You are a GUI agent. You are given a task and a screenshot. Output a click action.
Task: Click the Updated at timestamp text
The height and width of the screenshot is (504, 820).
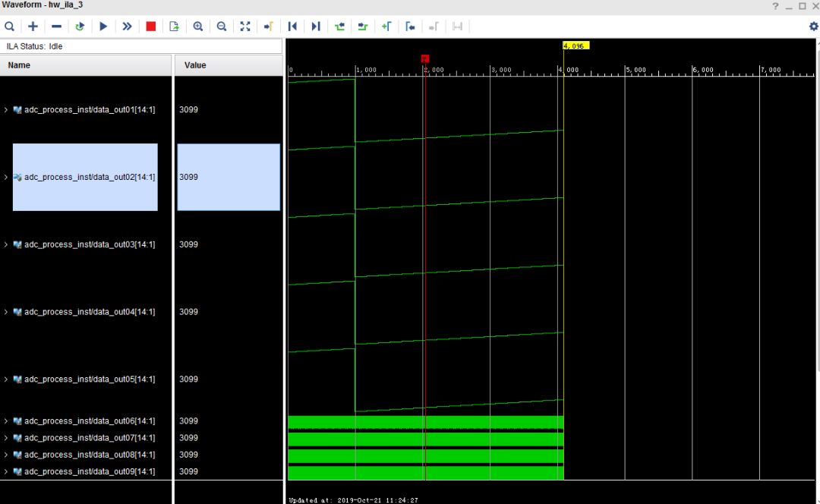point(354,500)
